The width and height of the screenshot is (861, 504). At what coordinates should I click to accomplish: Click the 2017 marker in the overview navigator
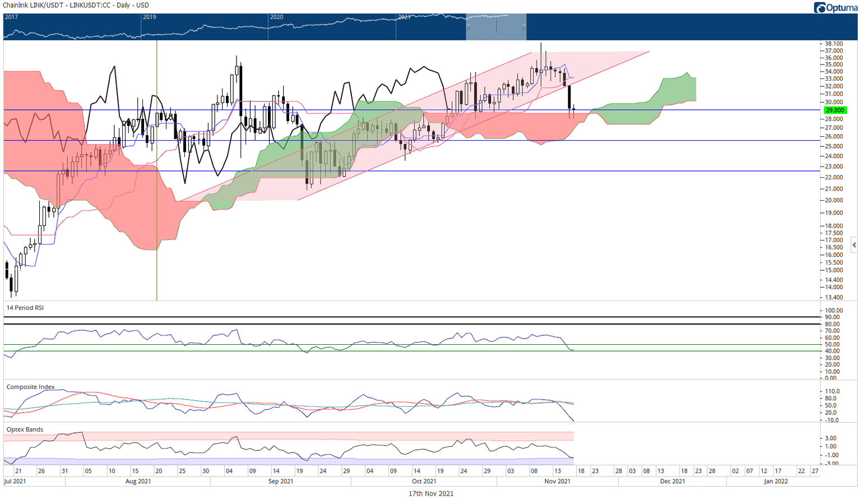[11, 17]
